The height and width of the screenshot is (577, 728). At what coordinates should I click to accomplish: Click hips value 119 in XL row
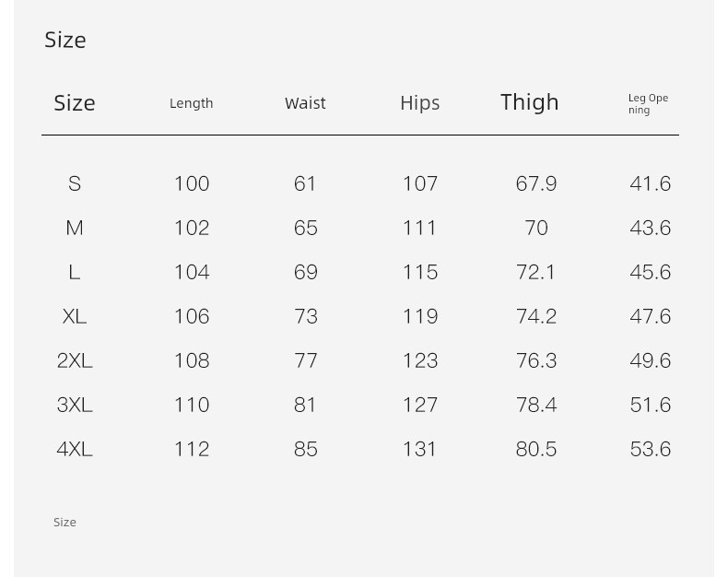pyautogui.click(x=419, y=316)
